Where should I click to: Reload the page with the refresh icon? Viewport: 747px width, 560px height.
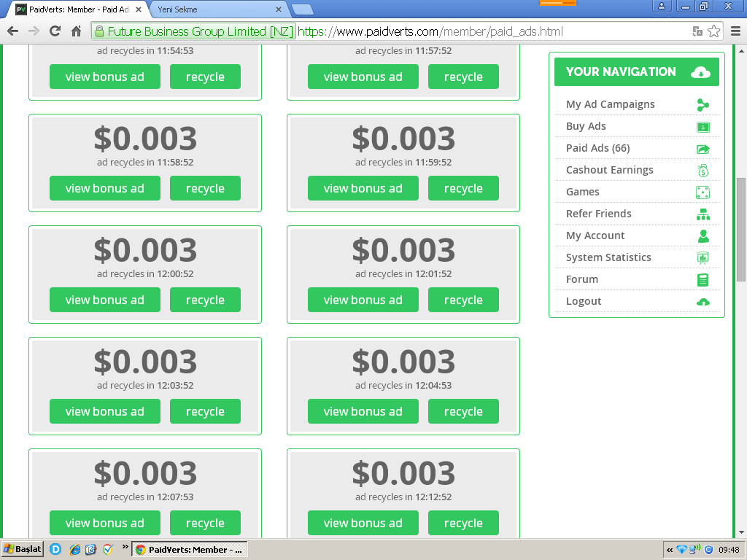55,31
